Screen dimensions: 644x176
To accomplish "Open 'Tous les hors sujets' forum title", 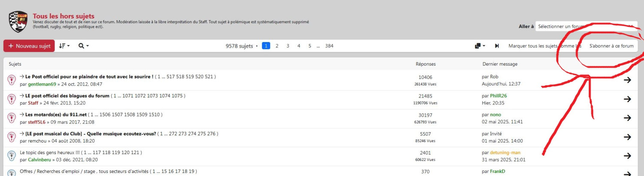I will pyautogui.click(x=64, y=16).
